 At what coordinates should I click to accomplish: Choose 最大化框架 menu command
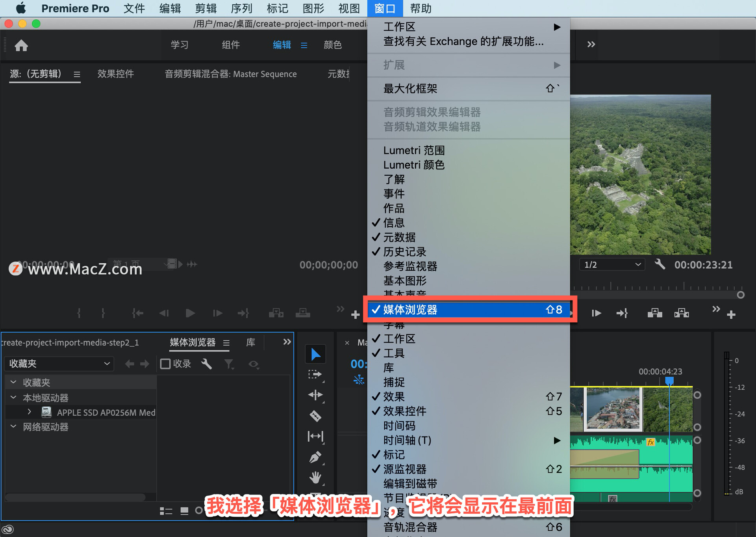point(469,89)
